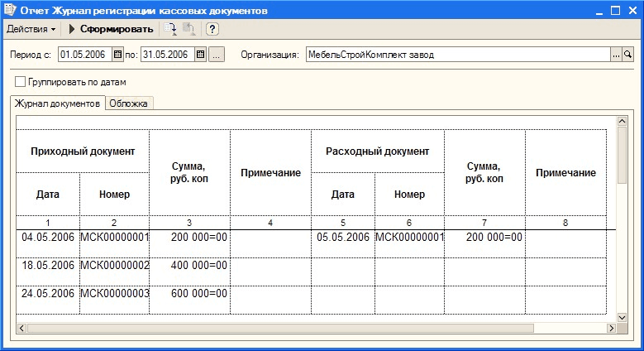This screenshot has width=644, height=351.
Task: Select expense number МСК00000001 beside 05.05.2006
Action: [409, 244]
